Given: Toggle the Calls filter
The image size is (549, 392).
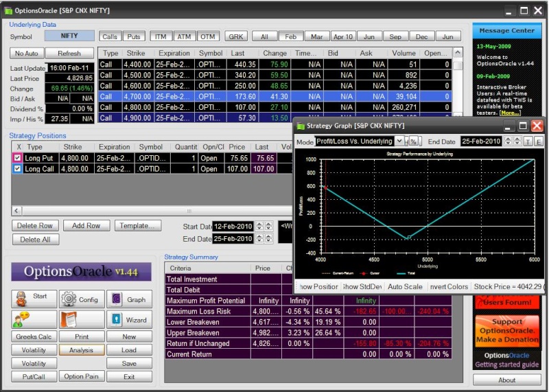Looking at the screenshot, I should click(110, 36).
